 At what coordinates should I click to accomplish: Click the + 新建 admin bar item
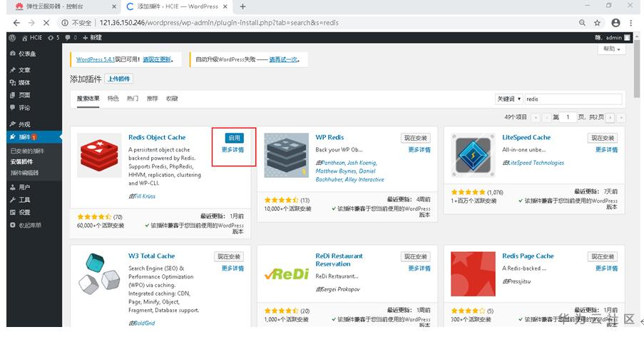[x=92, y=37]
